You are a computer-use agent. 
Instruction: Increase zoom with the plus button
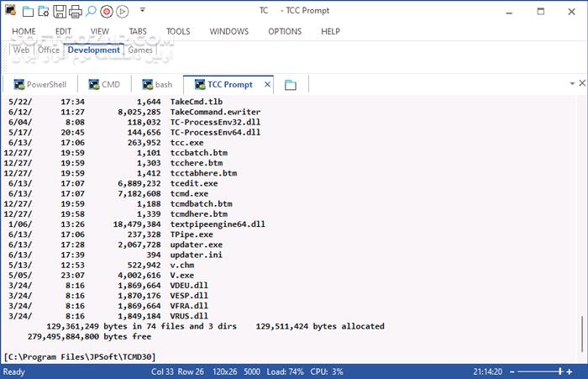tap(570, 372)
